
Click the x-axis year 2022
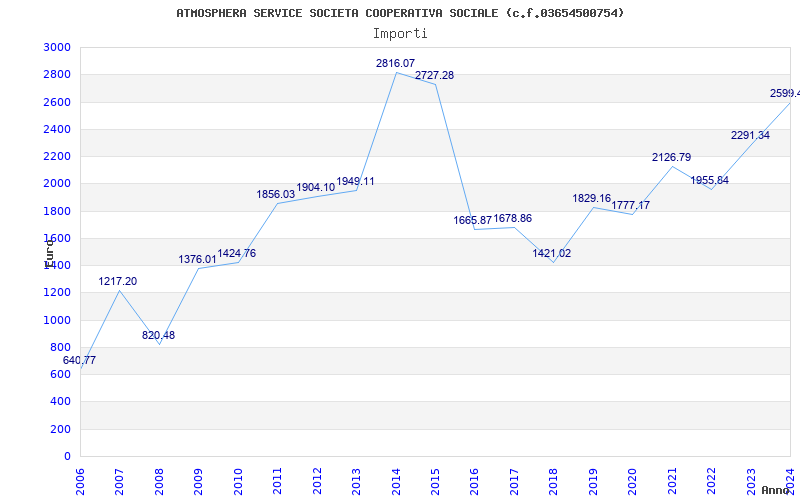(712, 482)
